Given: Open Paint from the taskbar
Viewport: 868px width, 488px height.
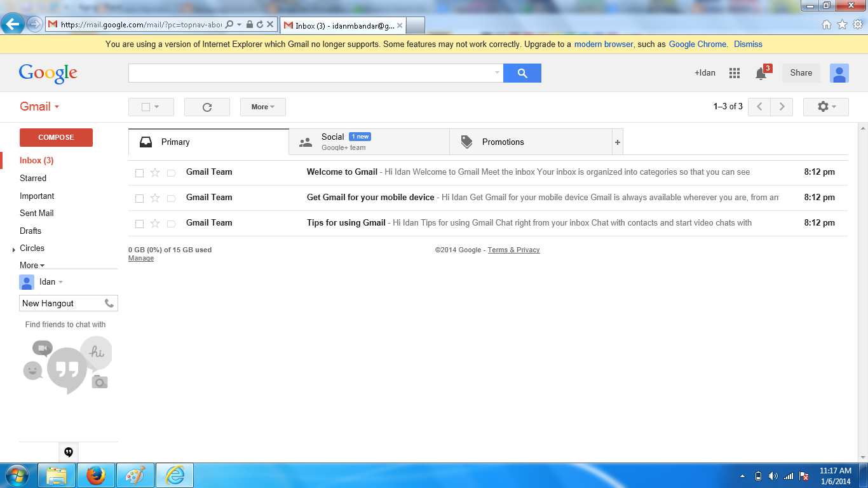Looking at the screenshot, I should click(x=135, y=475).
